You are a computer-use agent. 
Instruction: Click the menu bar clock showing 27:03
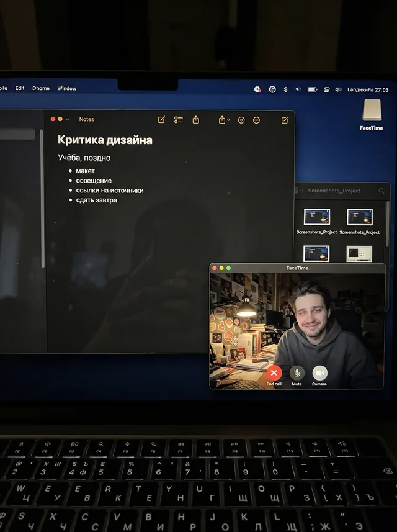point(368,90)
